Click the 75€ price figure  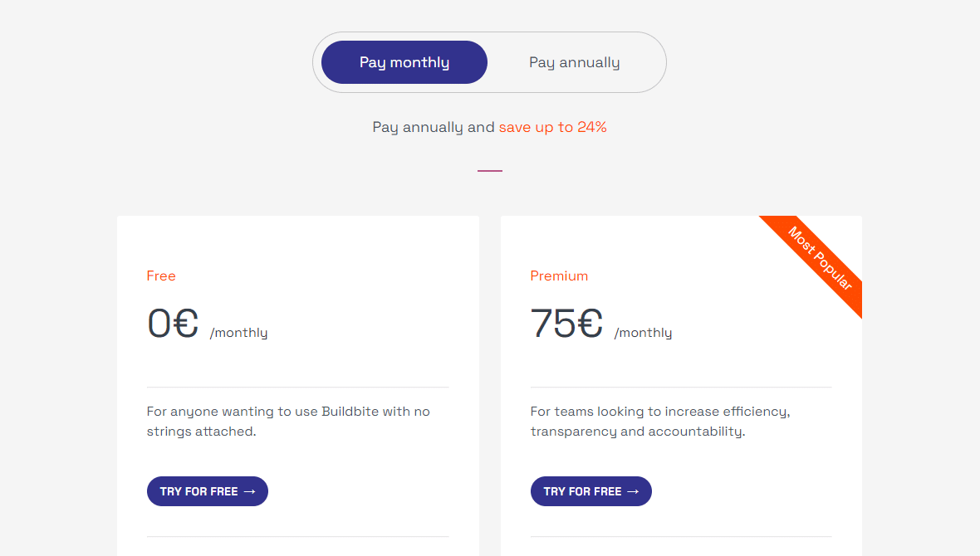(566, 324)
